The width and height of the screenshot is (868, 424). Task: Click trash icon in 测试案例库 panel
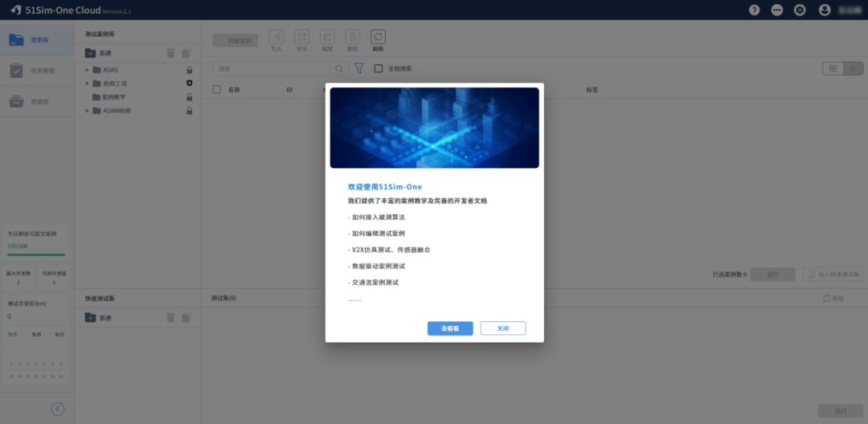click(x=171, y=53)
